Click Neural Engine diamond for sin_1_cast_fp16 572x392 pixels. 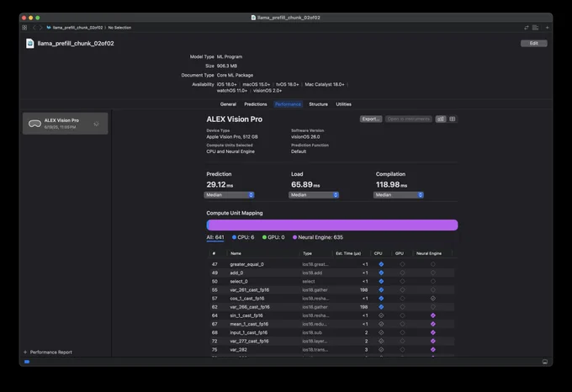(432, 315)
